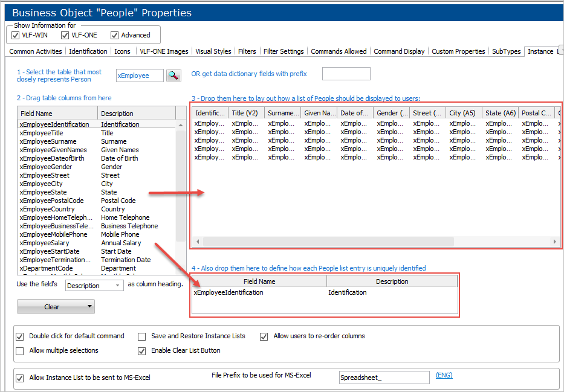Enable Save and Restore Instance Lists
This screenshot has width=564, height=392.
(x=141, y=336)
